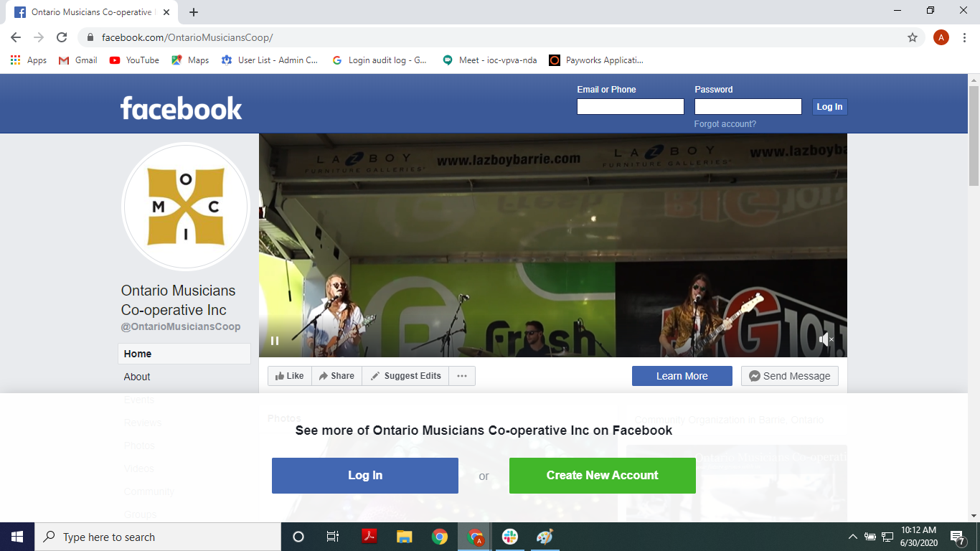Open Slack from the taskbar
Screen dimensions: 980x551
coord(510,537)
